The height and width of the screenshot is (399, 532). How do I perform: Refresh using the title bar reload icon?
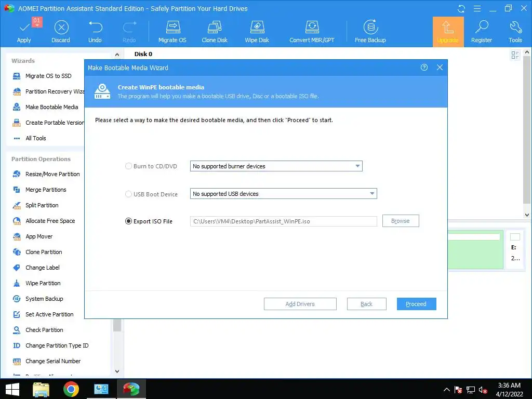point(461,8)
